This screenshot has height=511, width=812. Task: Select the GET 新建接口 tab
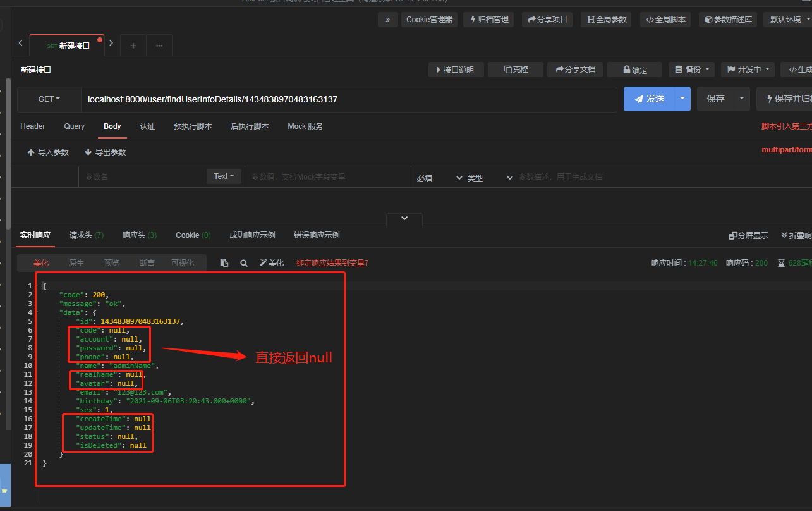[x=68, y=46]
